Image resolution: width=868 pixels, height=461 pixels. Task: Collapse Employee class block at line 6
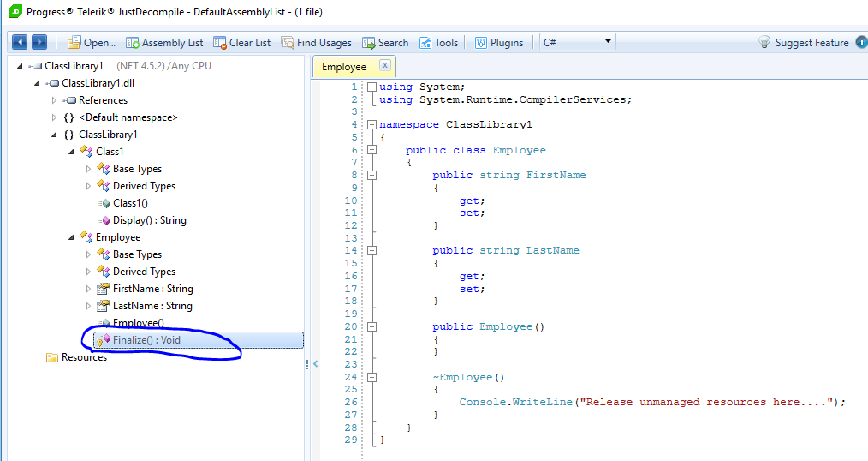tap(372, 150)
